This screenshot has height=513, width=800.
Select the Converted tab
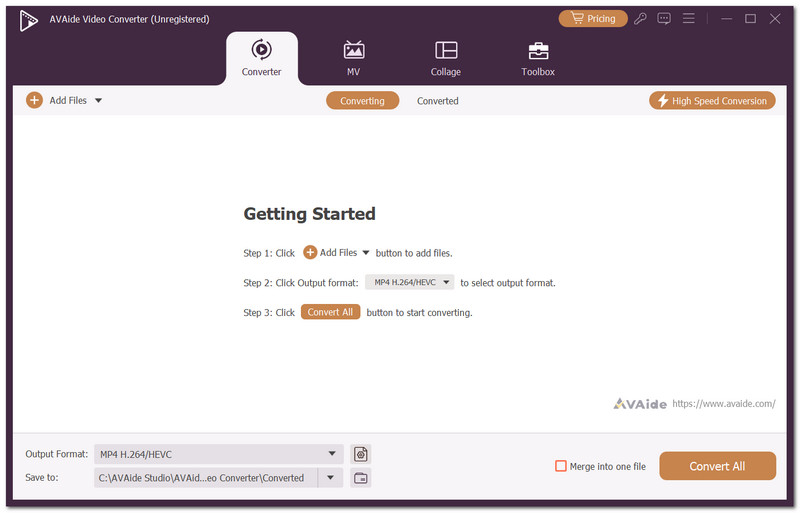tap(438, 101)
